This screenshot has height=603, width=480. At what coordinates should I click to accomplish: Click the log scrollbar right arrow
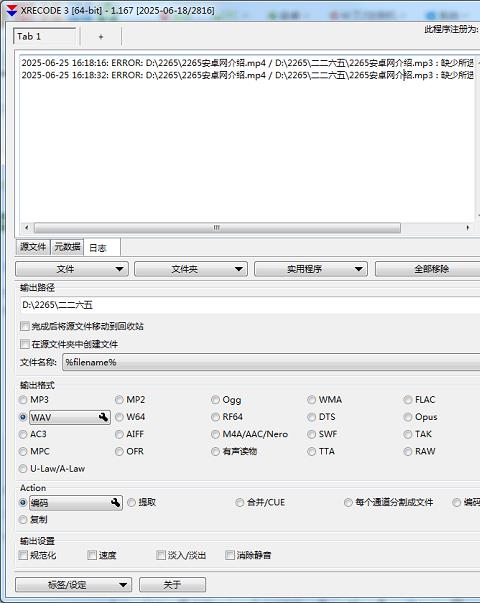(468, 228)
